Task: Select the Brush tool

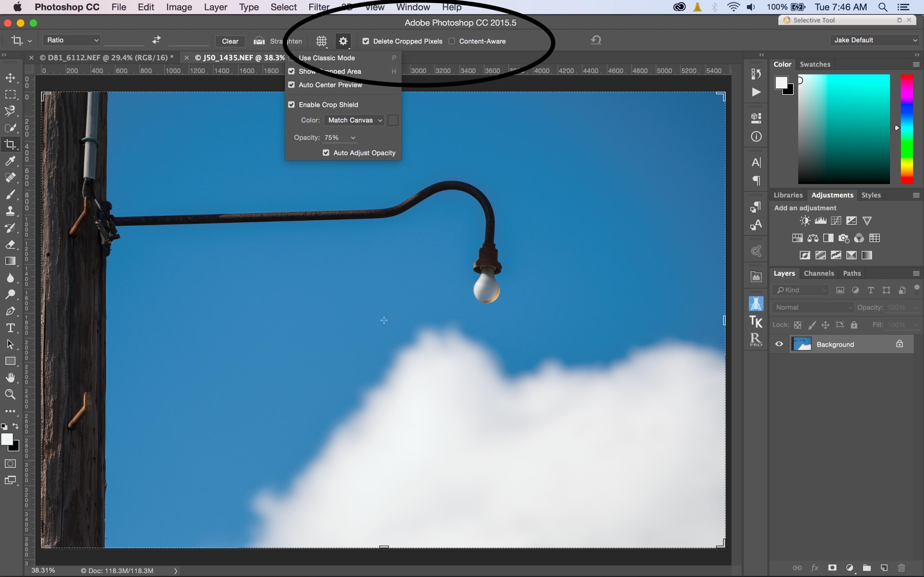Action: tap(9, 195)
